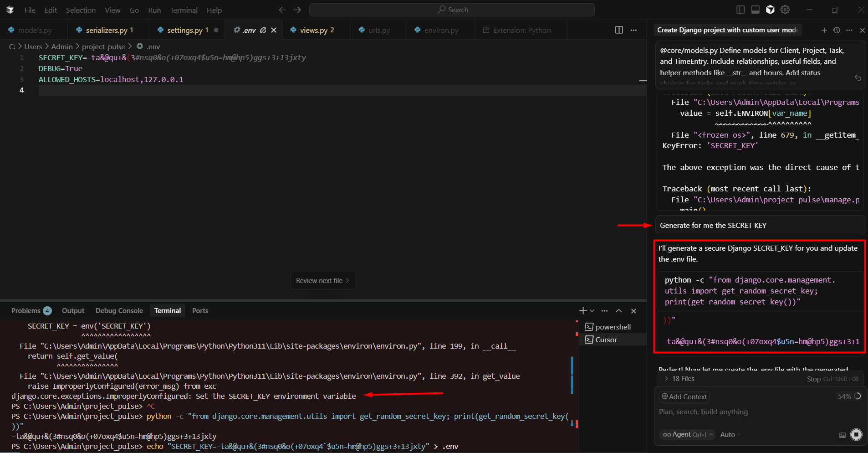Open the Auto model dropdown
Viewport: 868px width, 453px height.
point(730,434)
